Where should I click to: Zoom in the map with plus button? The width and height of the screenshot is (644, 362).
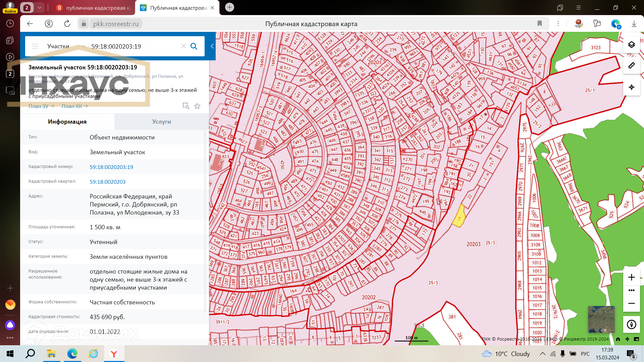pyautogui.click(x=631, y=277)
